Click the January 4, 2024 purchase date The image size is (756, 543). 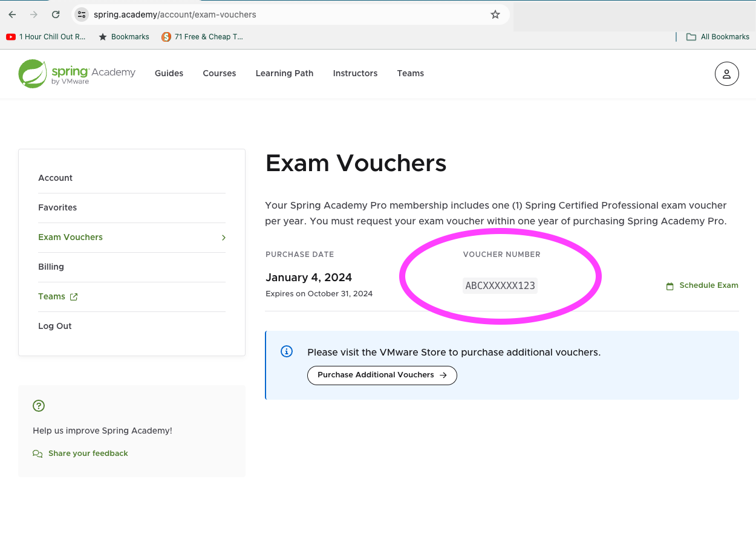tap(308, 278)
